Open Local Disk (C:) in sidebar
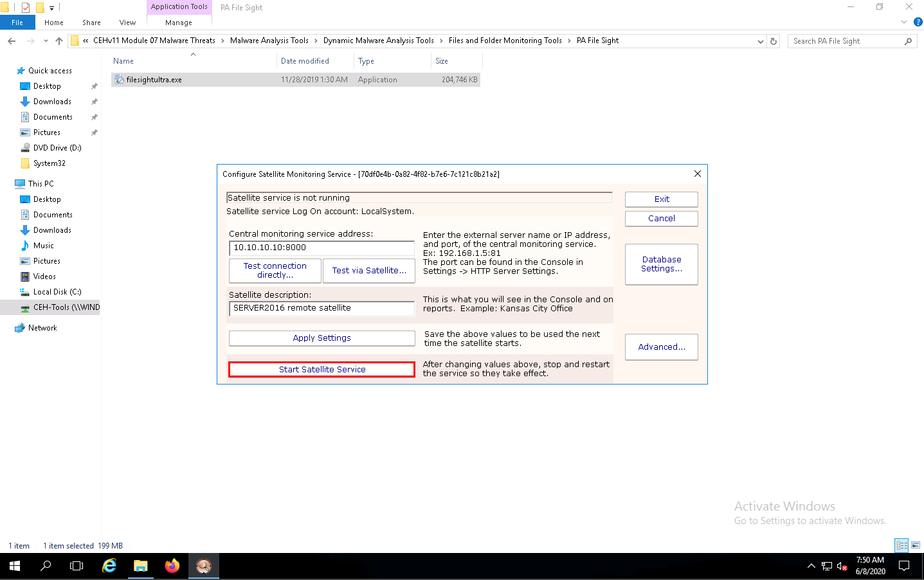The image size is (924, 580). pyautogui.click(x=57, y=292)
